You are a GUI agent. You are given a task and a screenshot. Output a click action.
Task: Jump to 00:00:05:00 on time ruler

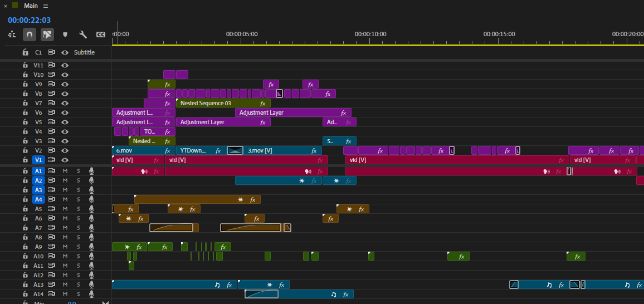tap(242, 35)
